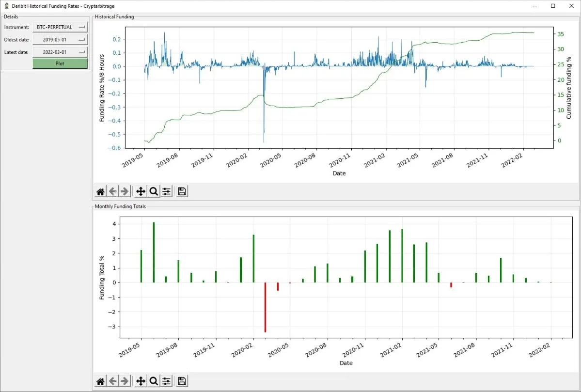Click the application icon in the title bar
Screen dimensions: 581x392
pyautogui.click(x=6, y=6)
